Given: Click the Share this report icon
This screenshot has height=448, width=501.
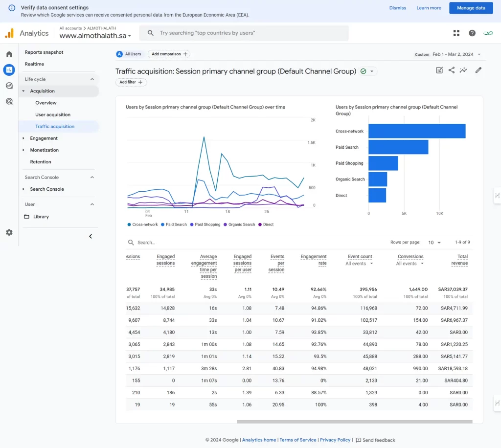Looking at the screenshot, I should point(451,70).
